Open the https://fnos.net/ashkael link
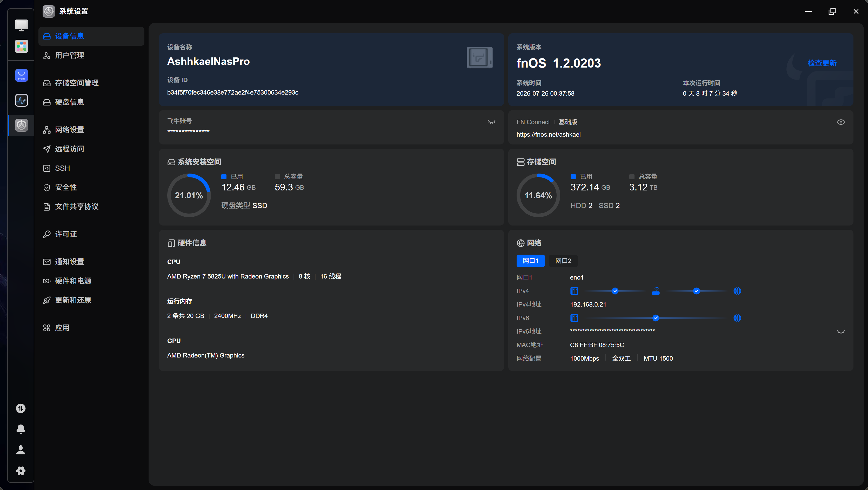This screenshot has width=868, height=490. click(548, 135)
